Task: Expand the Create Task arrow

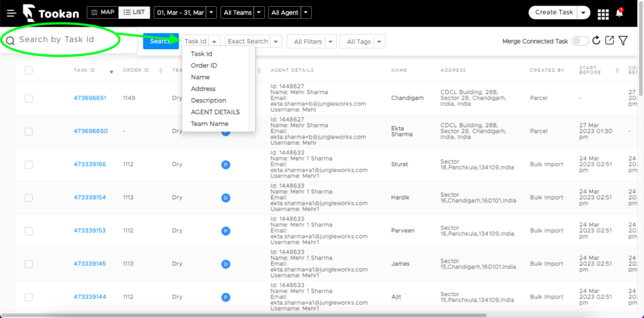Action: click(x=584, y=13)
